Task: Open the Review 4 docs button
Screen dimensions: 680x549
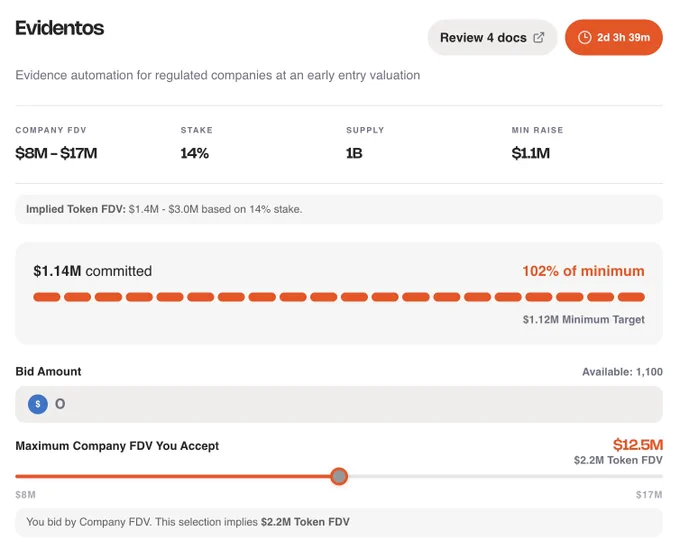Action: (x=492, y=38)
